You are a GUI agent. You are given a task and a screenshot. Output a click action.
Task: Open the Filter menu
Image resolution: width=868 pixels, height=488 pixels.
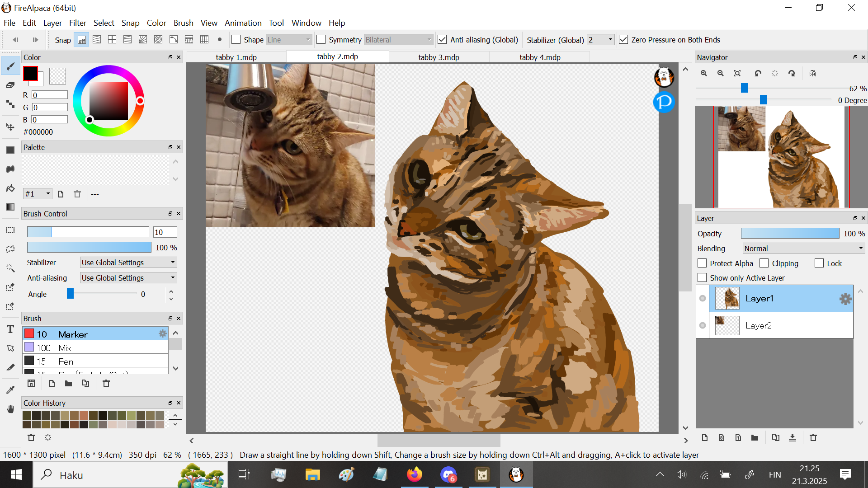77,23
